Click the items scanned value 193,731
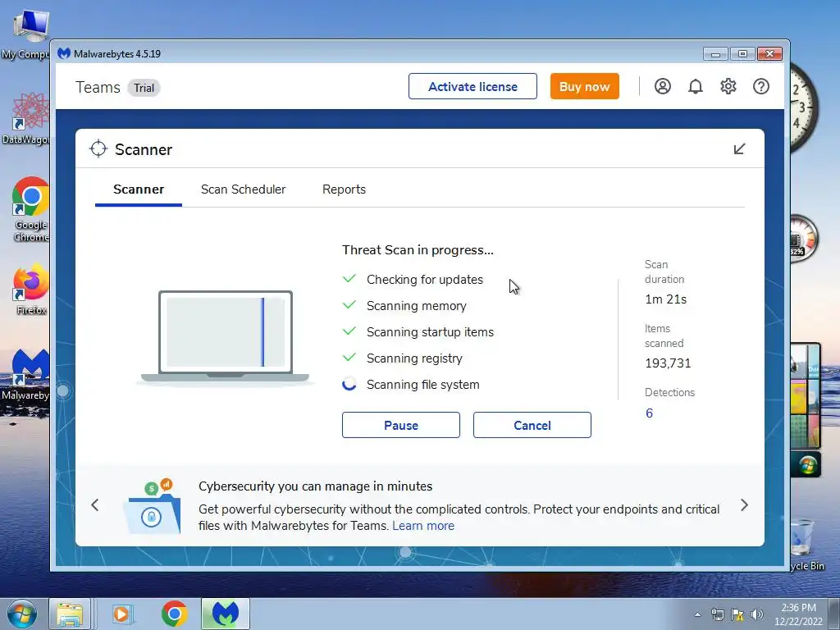Screen dimensions: 840x630 tap(668, 363)
